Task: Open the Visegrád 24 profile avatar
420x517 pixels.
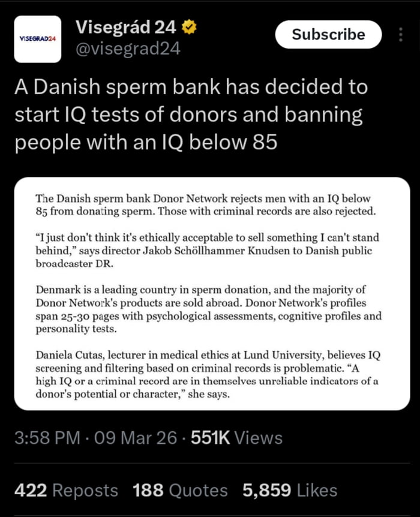Action: point(37,39)
